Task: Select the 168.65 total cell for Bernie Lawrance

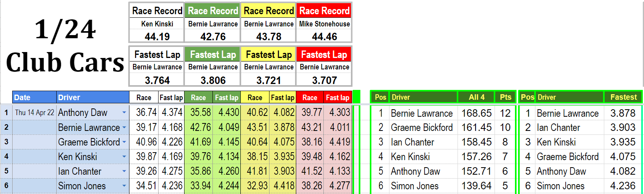Action: [x=476, y=113]
